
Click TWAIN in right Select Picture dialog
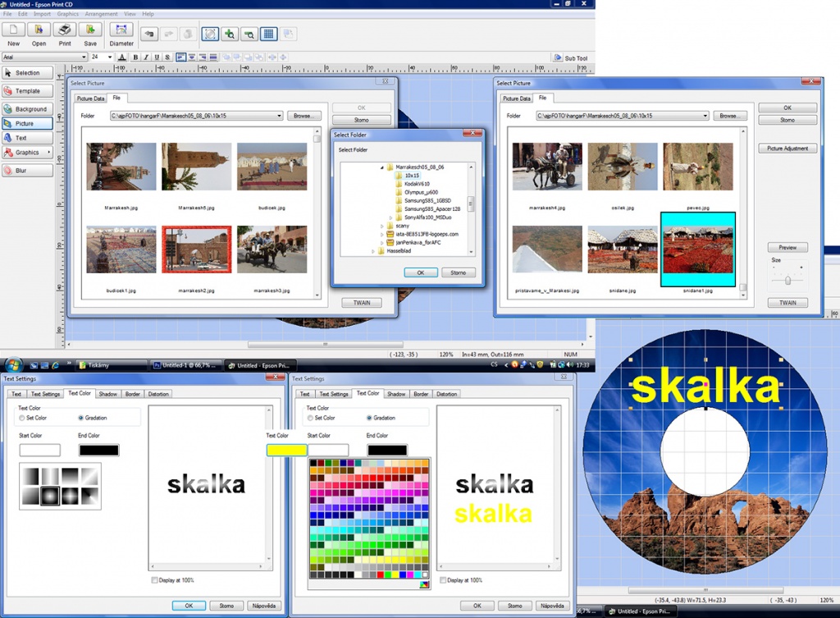[787, 303]
